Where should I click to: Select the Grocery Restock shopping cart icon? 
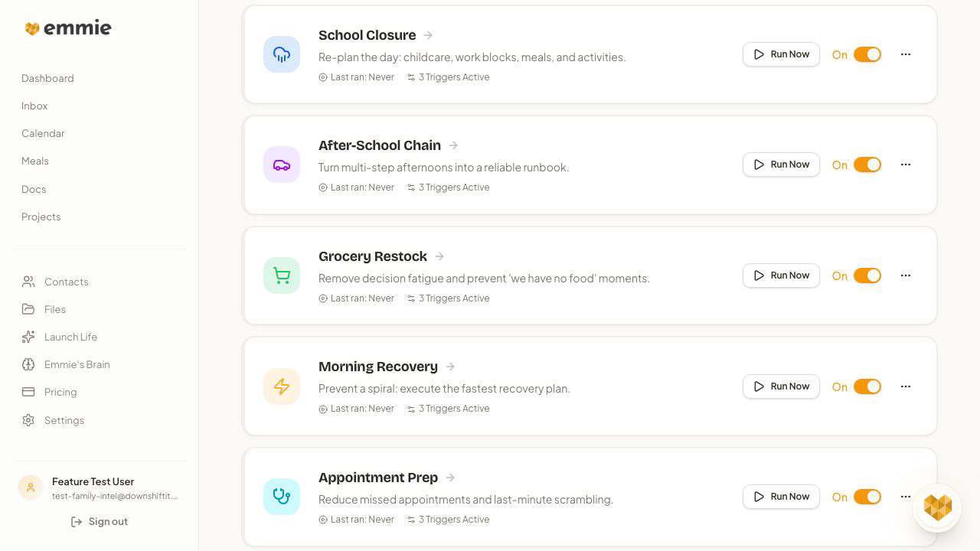coord(282,275)
